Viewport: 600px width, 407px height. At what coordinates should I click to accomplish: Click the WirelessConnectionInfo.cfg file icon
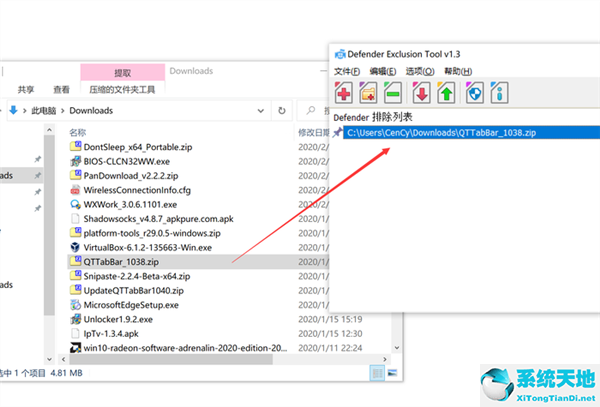pyautogui.click(x=75, y=190)
